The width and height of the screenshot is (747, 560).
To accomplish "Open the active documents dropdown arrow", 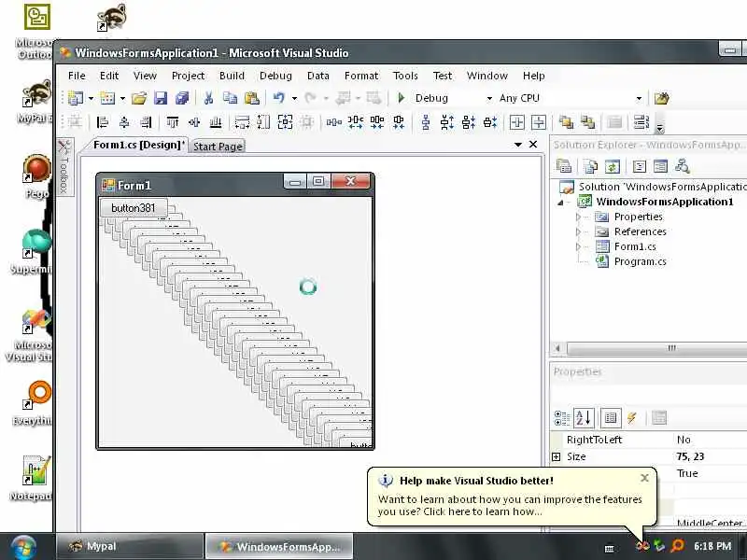I will (x=518, y=145).
